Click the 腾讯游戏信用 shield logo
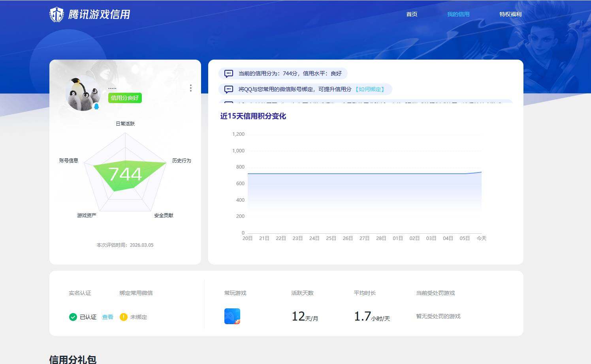Image resolution: width=591 pixels, height=364 pixels. (x=56, y=15)
